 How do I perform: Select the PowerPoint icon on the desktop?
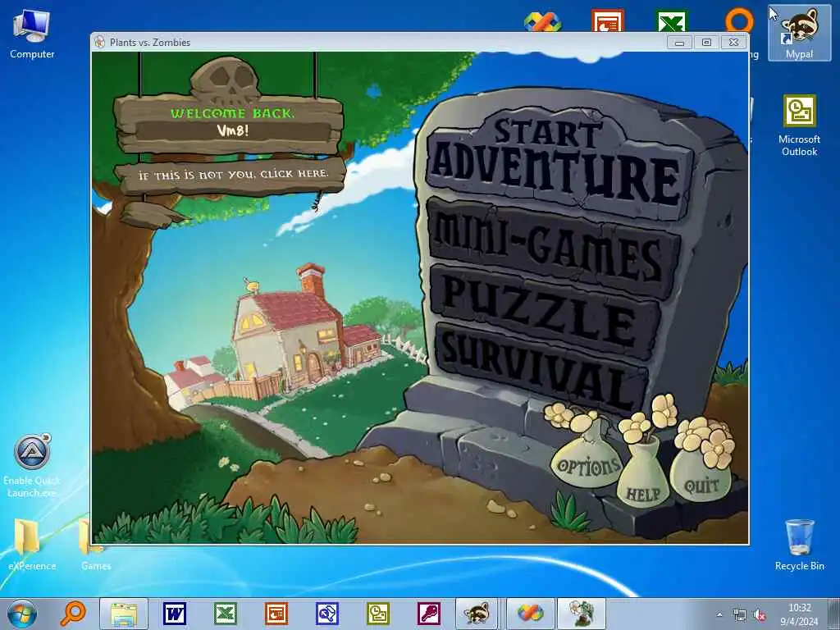click(608, 21)
